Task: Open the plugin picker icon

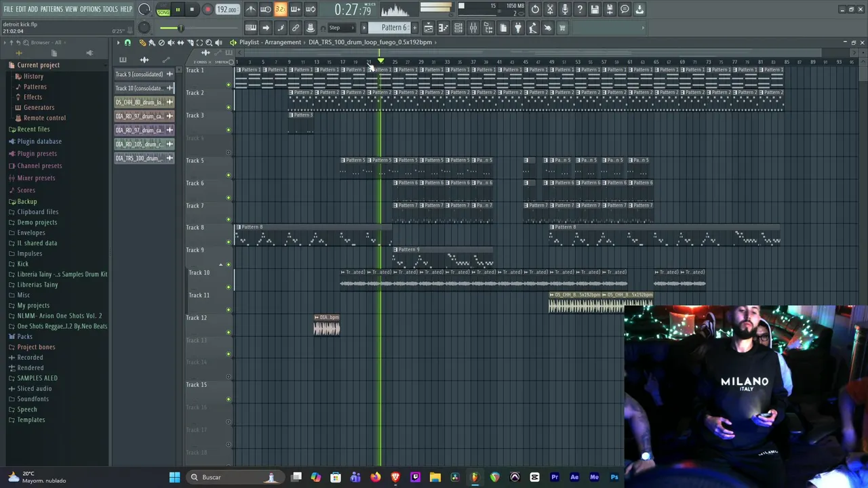Action: tap(518, 28)
